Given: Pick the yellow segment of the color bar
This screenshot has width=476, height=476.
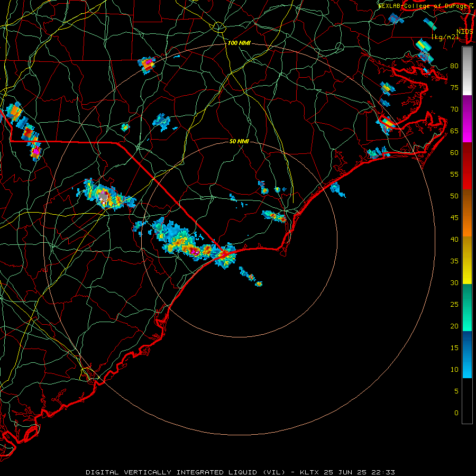Looking at the screenshot, I should 467,260.
